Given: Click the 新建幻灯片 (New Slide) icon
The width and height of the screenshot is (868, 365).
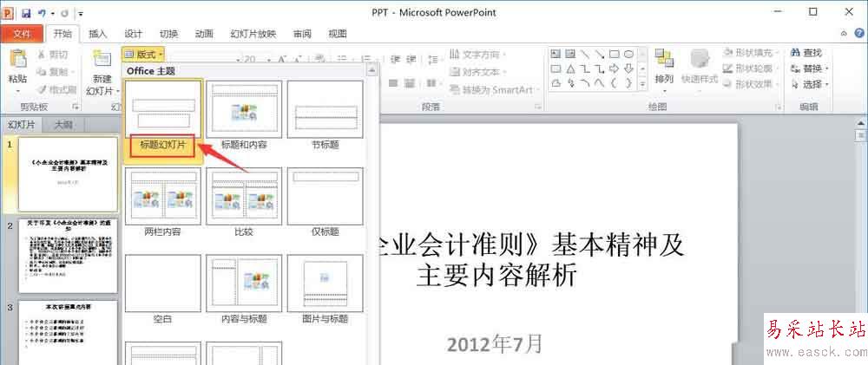Looking at the screenshot, I should tap(102, 59).
